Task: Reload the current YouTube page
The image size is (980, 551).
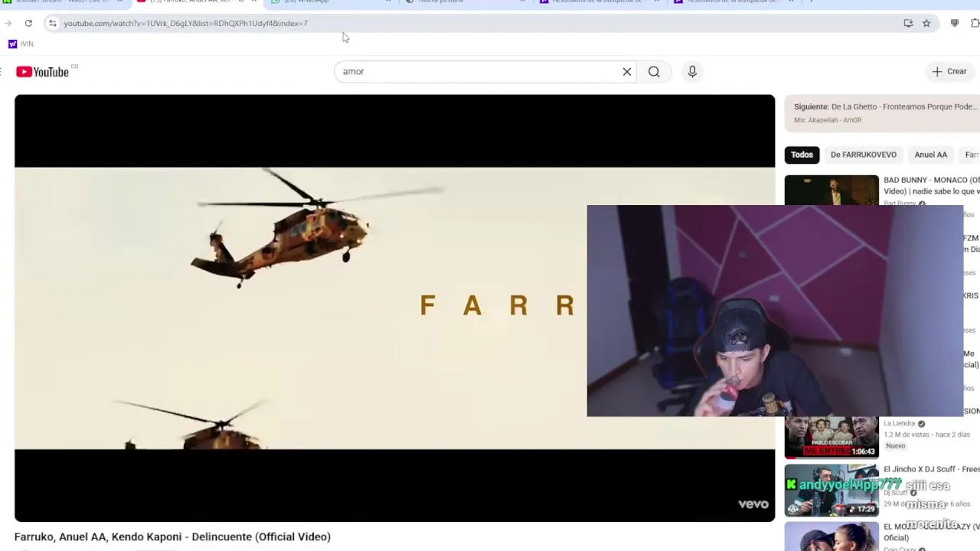Action: (x=28, y=23)
